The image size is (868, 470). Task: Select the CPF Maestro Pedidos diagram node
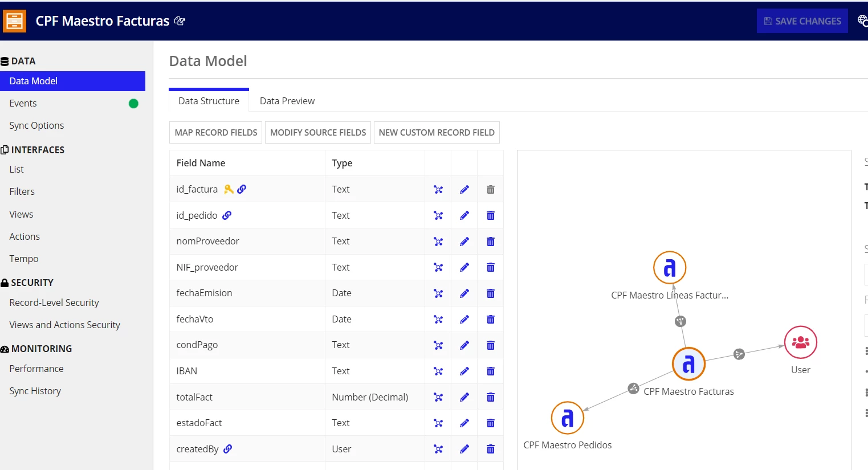click(x=568, y=418)
